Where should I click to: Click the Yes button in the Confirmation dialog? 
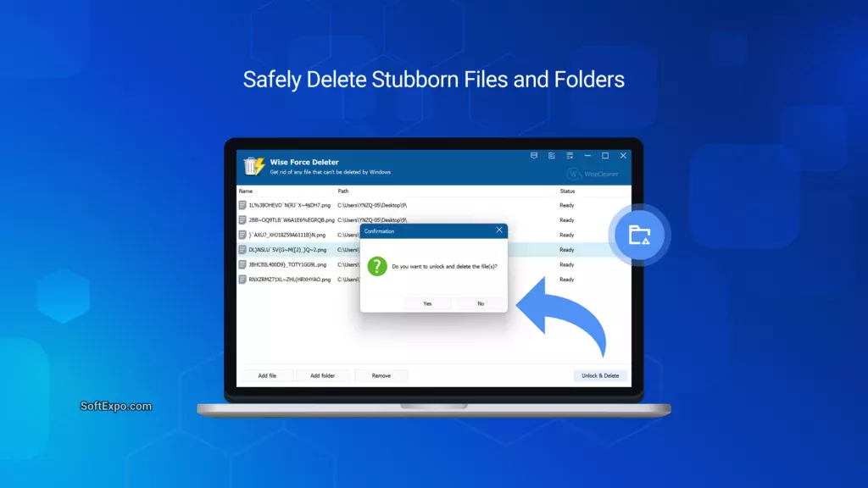click(x=426, y=303)
